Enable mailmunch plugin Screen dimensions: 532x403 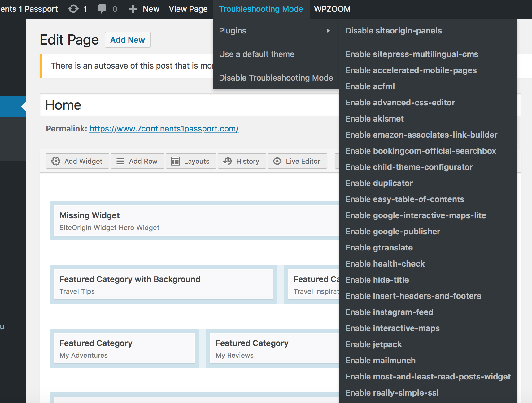pyautogui.click(x=381, y=361)
